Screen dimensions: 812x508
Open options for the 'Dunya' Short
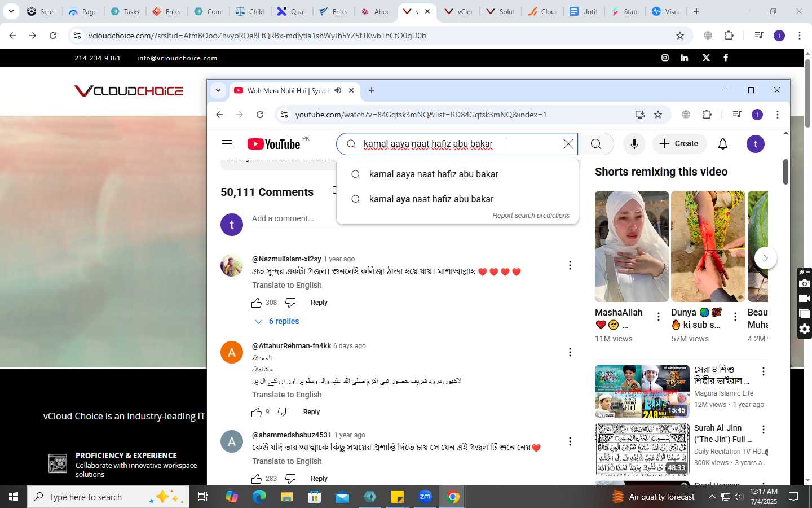(x=735, y=317)
